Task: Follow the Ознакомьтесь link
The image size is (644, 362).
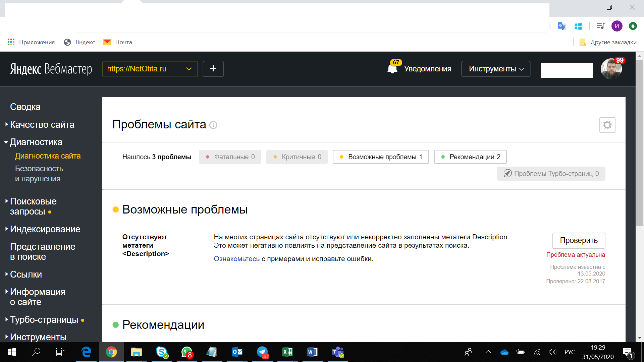Action: [x=236, y=259]
